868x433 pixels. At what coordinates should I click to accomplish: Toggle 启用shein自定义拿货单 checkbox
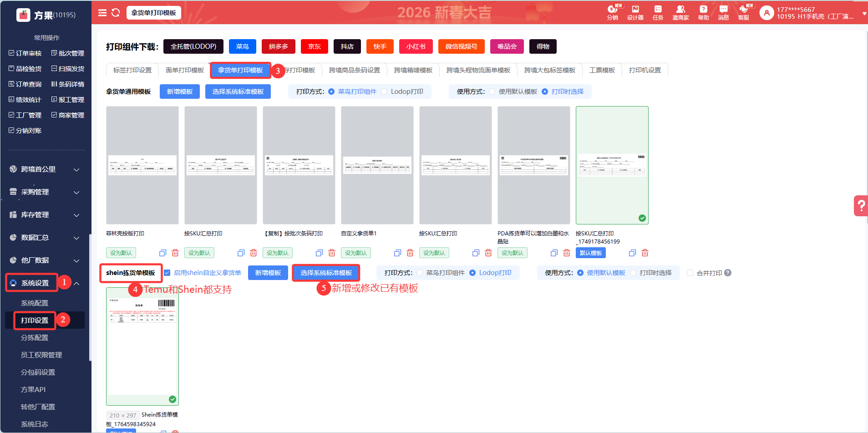coord(167,273)
